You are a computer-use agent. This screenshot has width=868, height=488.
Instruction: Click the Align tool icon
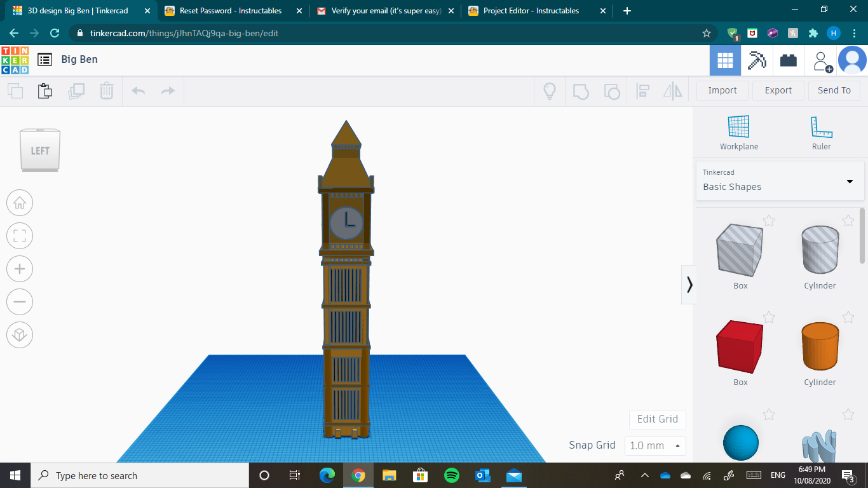642,91
